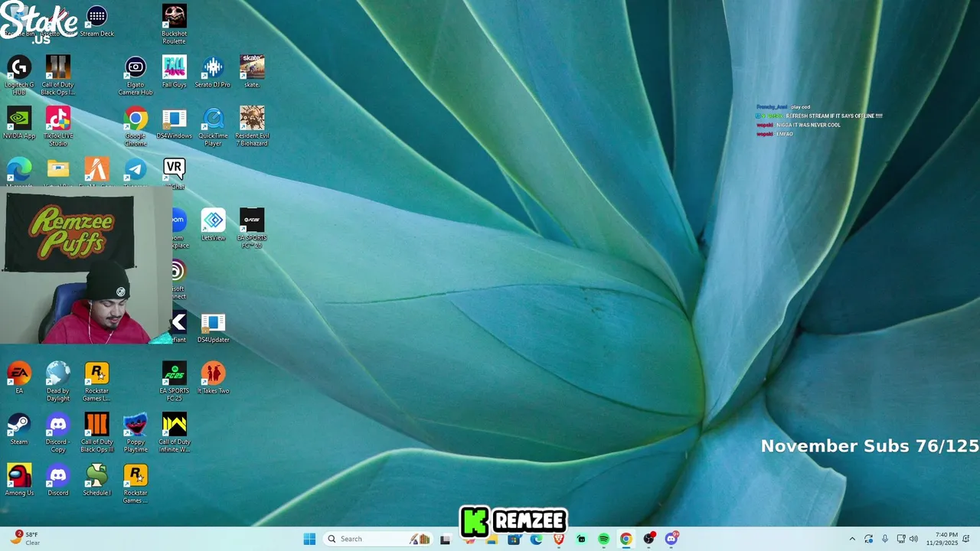The width and height of the screenshot is (980, 551).
Task: Click the sync status tray icon
Action: pyautogui.click(x=868, y=539)
